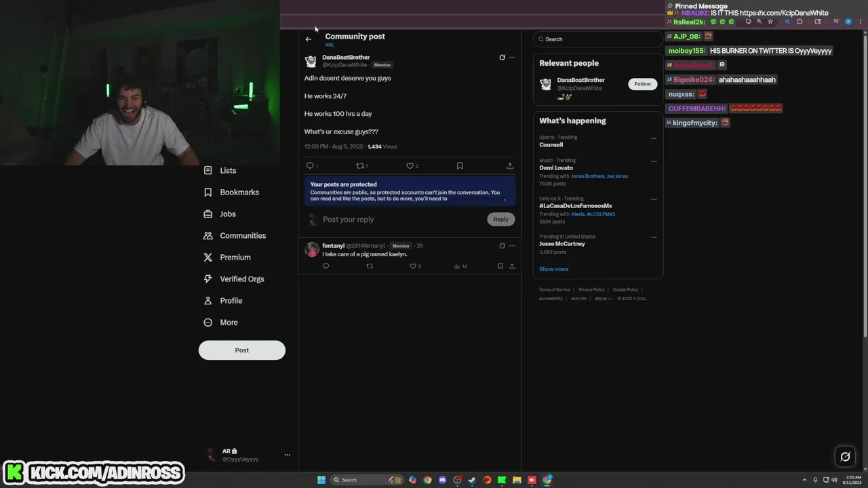868x488 pixels.
Task: Open Jobs in the sidebar
Action: coord(219,214)
